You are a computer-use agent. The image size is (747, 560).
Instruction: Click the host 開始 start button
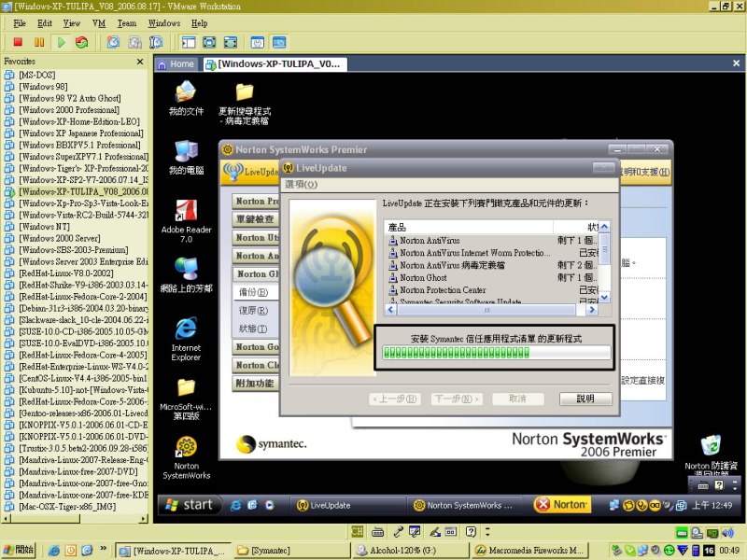(18, 550)
